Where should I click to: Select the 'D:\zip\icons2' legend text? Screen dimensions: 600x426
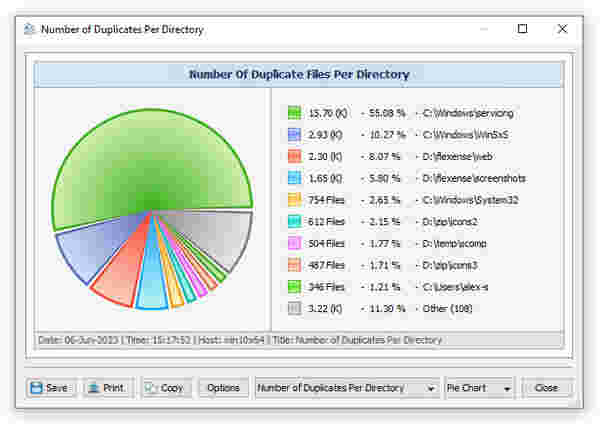point(450,222)
